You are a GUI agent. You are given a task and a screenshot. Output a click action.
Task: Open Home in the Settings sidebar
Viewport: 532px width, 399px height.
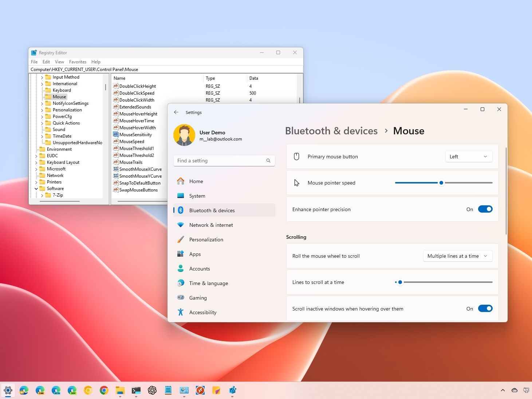[196, 181]
